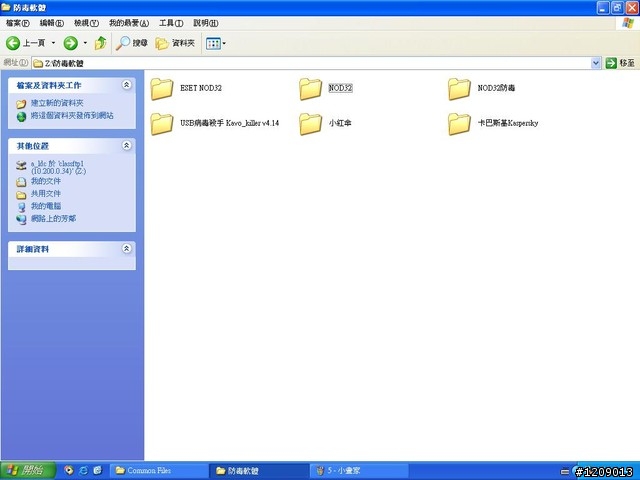Click the NOD32防毒 folder name
The height and width of the screenshot is (480, 640).
pyautogui.click(x=496, y=88)
